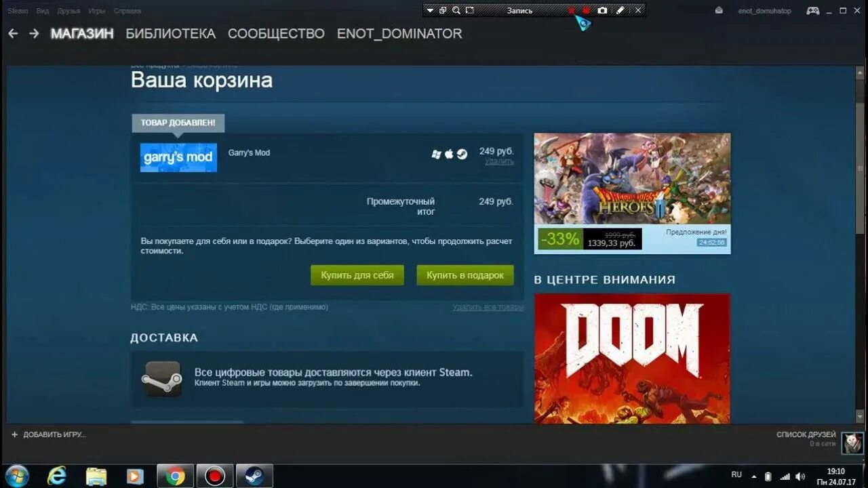Click the Промежуточный итог label
This screenshot has height=488, width=868.
(x=401, y=207)
